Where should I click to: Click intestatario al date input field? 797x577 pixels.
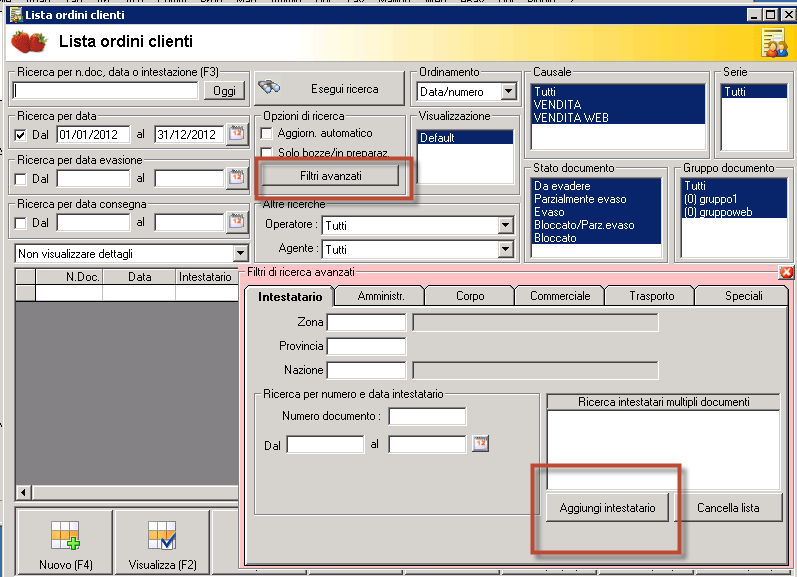[427, 444]
